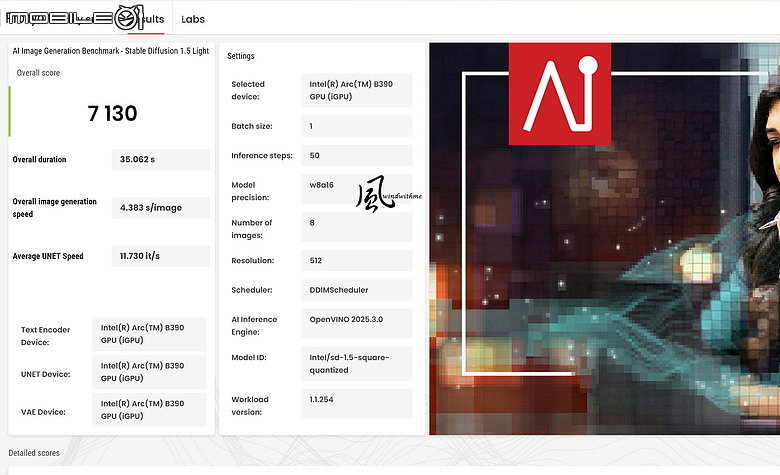
Task: Click the Inference steps value 50
Action: (x=357, y=156)
